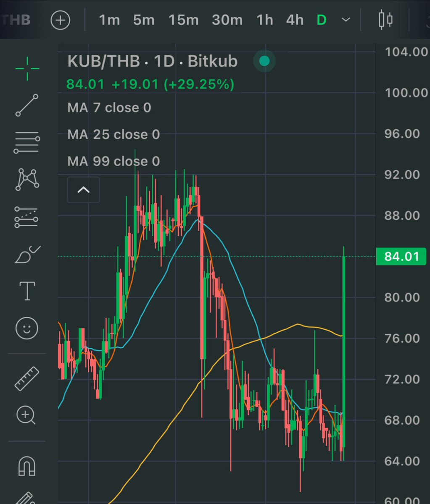Screen dimensions: 430x504
Task: Switch to 5m timeframe
Action: [144, 20]
